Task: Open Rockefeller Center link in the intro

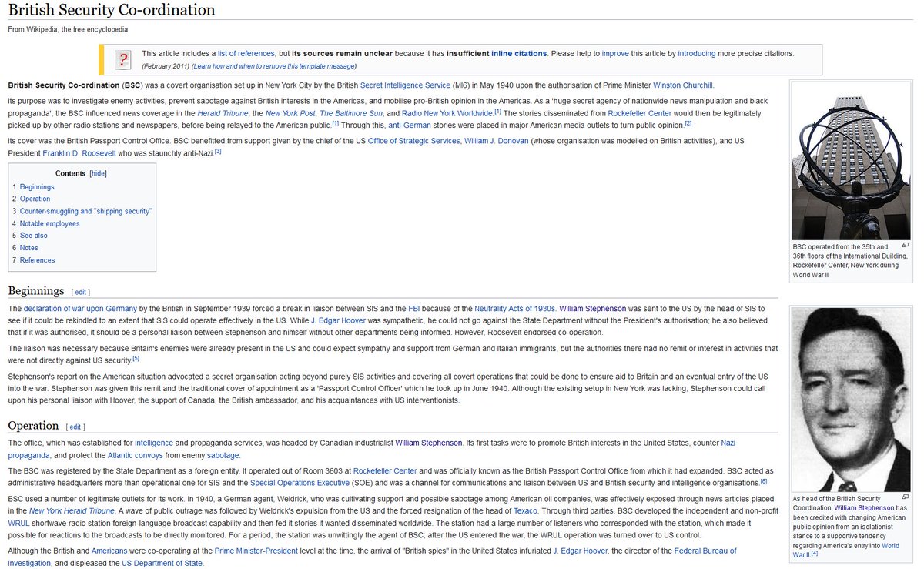Action: [639, 113]
